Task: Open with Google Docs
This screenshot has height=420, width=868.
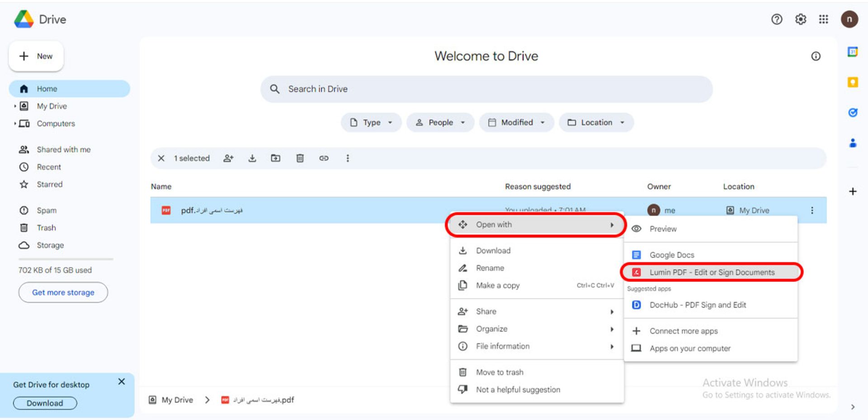Action: click(x=711, y=255)
